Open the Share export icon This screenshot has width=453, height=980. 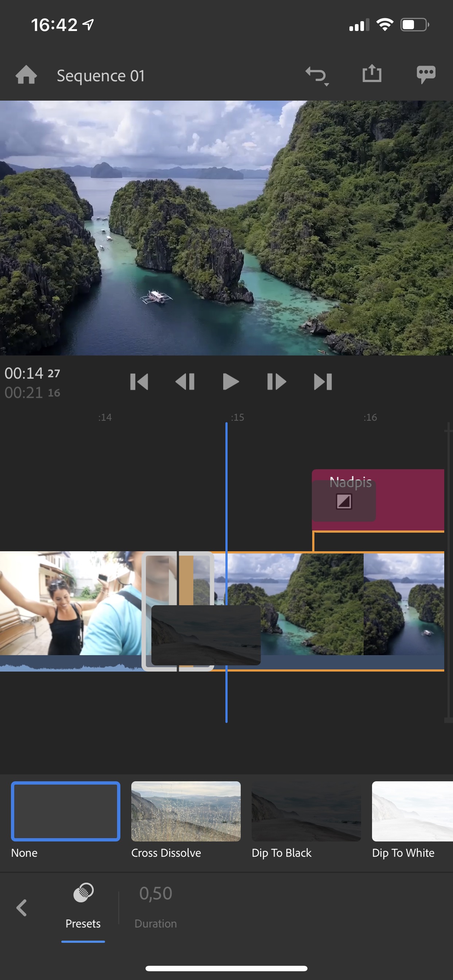372,74
